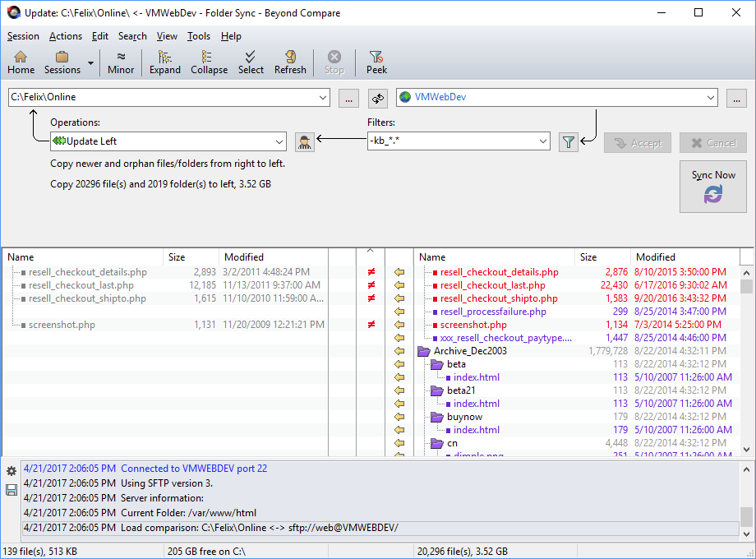This screenshot has height=559, width=756.
Task: Open the Actions menu
Action: 66,36
